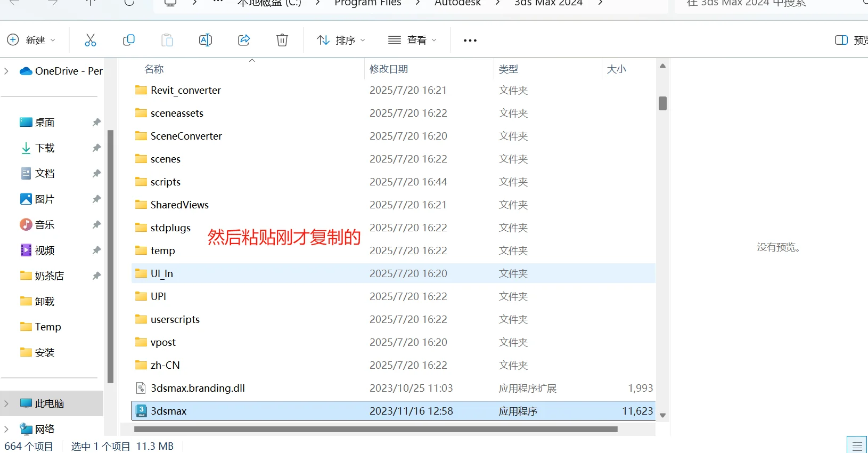
Task: Select the UPI folder
Action: (393, 296)
